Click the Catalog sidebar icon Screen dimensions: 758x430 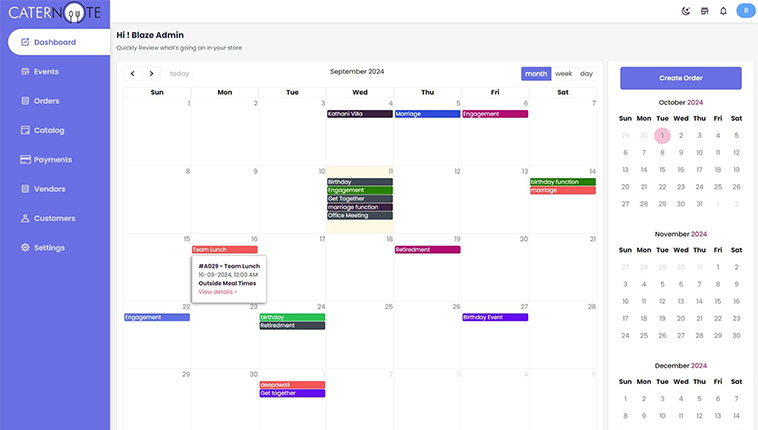coord(25,130)
